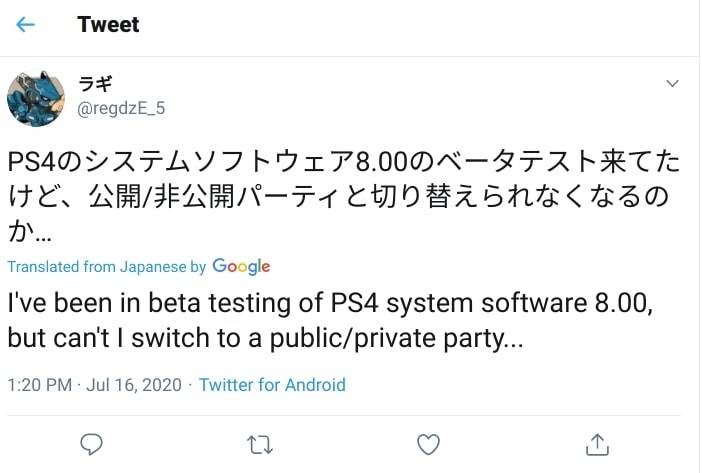The width and height of the screenshot is (702, 473).
Task: Reply to the tweet
Action: pos(93,443)
